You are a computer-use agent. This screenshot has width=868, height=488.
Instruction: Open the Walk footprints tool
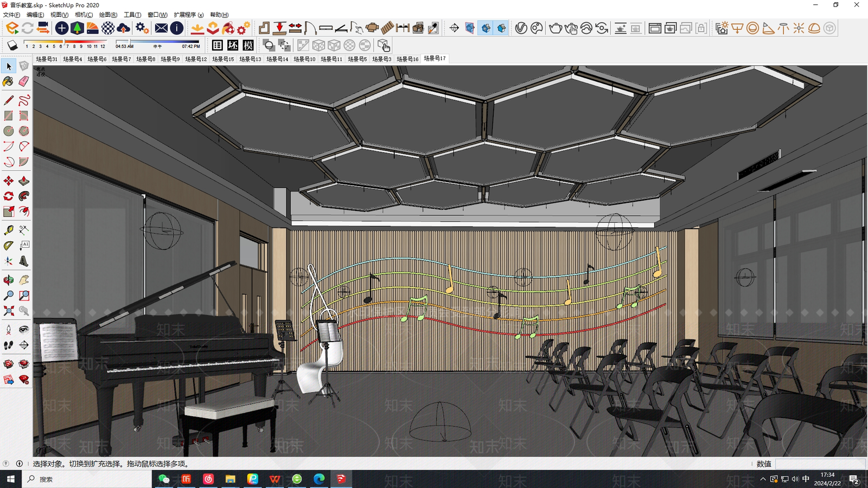pos(9,345)
